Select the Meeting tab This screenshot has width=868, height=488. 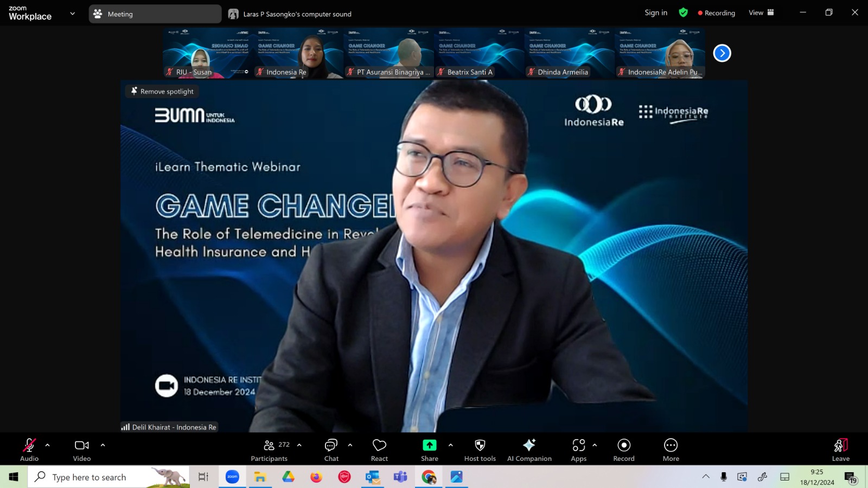155,14
